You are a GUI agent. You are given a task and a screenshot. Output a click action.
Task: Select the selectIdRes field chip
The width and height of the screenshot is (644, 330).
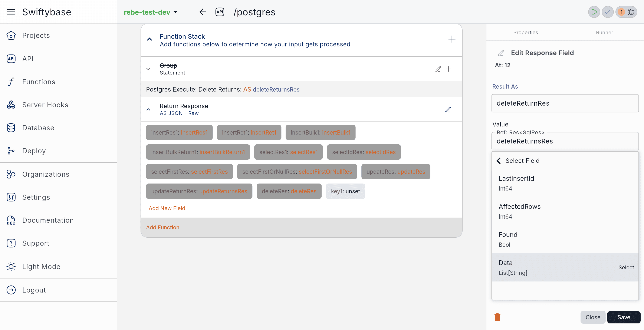(364, 152)
